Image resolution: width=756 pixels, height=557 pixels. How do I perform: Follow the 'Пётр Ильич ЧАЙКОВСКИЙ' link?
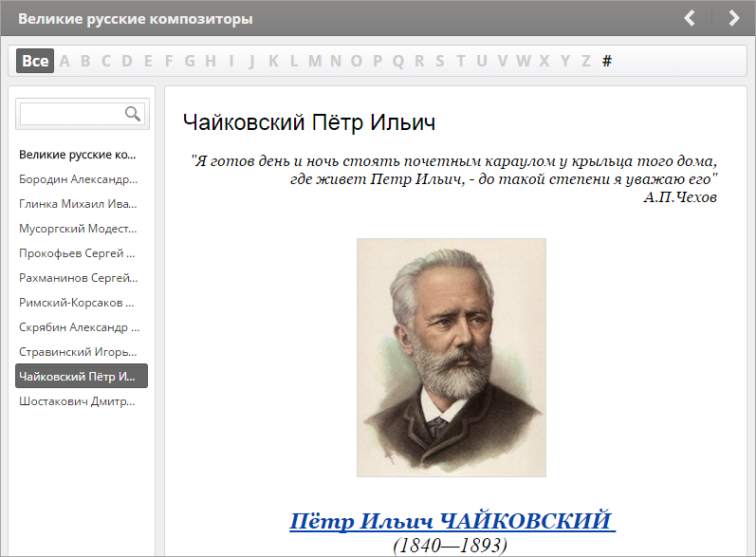pos(452,521)
